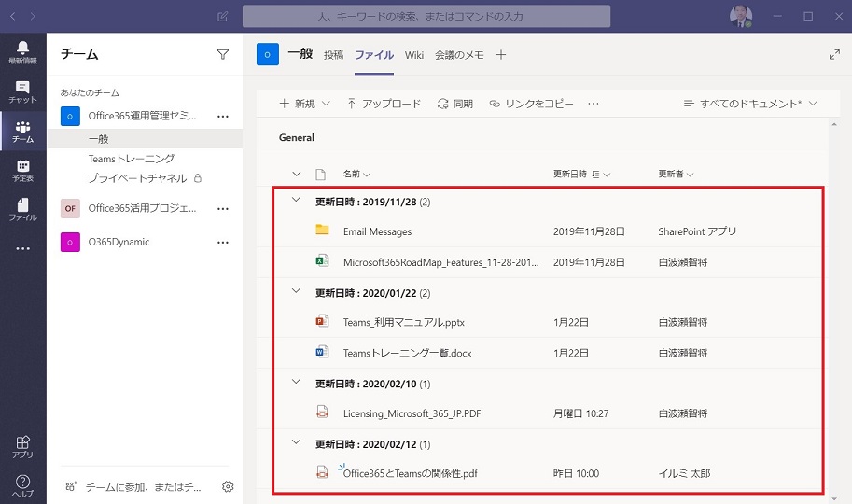Viewport: 852px width, 504px height.
Task: Click the file list scrollbar down arrow
Action: coord(834,498)
